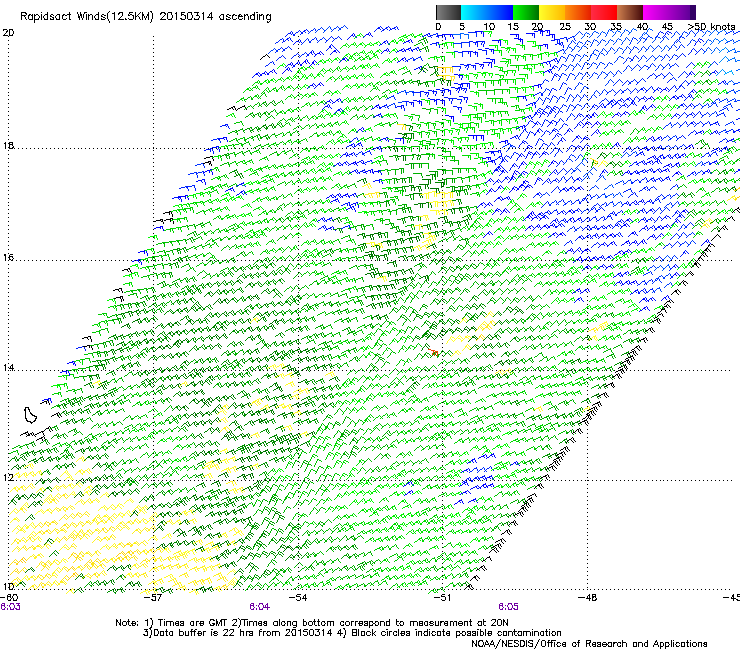Click the purple time stamp '6:03'
Image resolution: width=740 pixels, height=650 pixels.
tap(10, 607)
